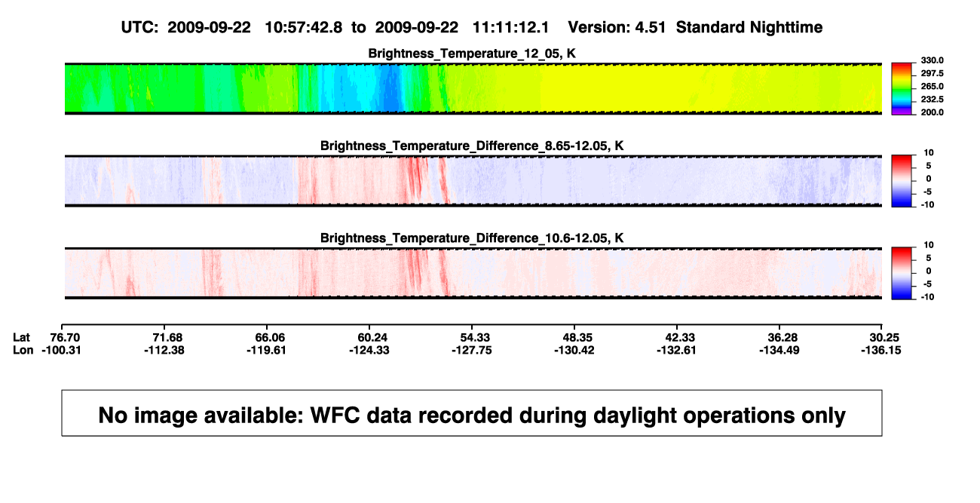Click the Brightness_Temperature_Difference_10.6-12.05 title

tap(472, 238)
